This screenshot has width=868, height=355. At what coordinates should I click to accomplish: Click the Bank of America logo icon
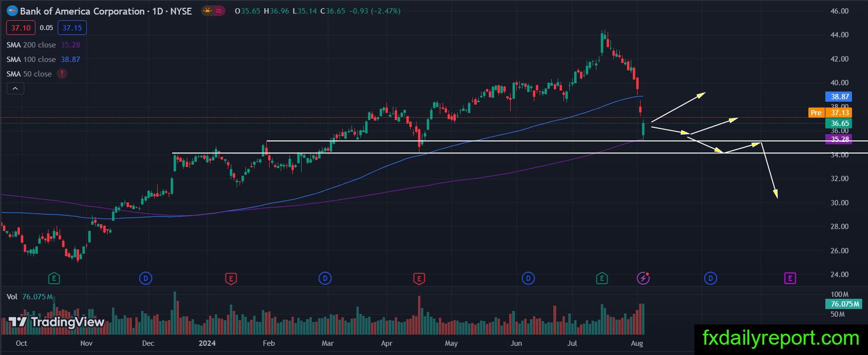[12, 11]
